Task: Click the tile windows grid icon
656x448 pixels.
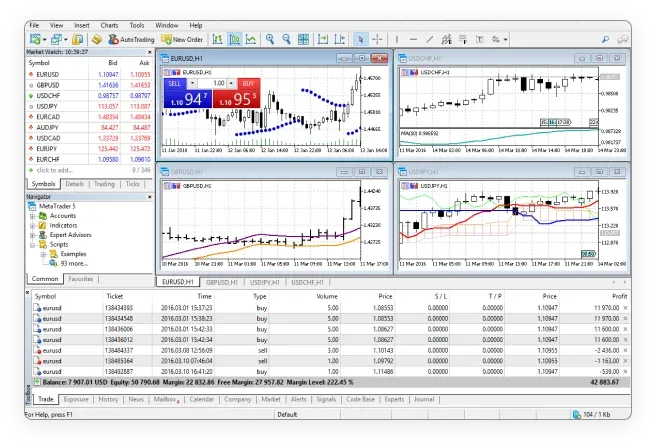Action: (x=304, y=39)
